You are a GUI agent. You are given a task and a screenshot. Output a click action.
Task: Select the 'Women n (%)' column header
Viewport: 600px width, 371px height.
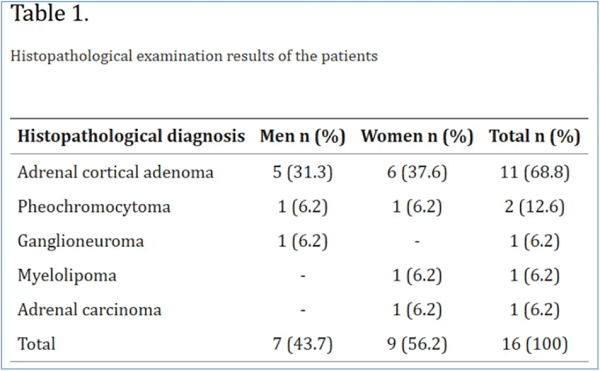click(417, 136)
